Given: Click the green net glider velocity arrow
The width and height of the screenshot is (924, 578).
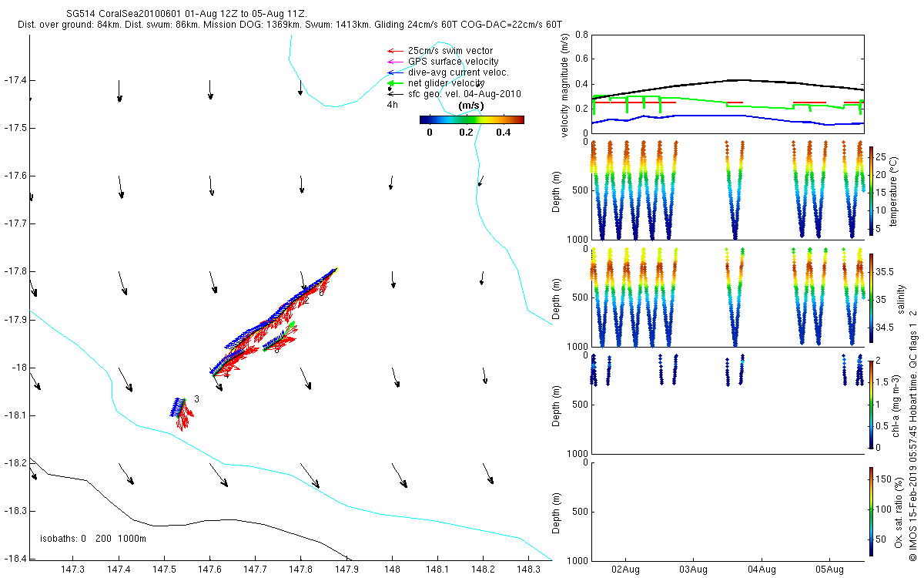Looking at the screenshot, I should [394, 82].
